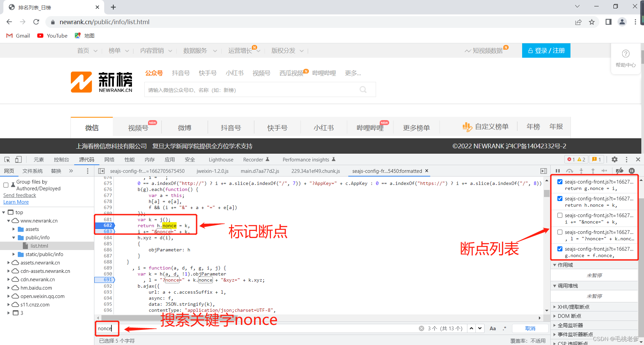Image resolution: width=644 pixels, height=345 pixels.
Task: Switch to the 控制台 console tab
Action: (x=61, y=160)
